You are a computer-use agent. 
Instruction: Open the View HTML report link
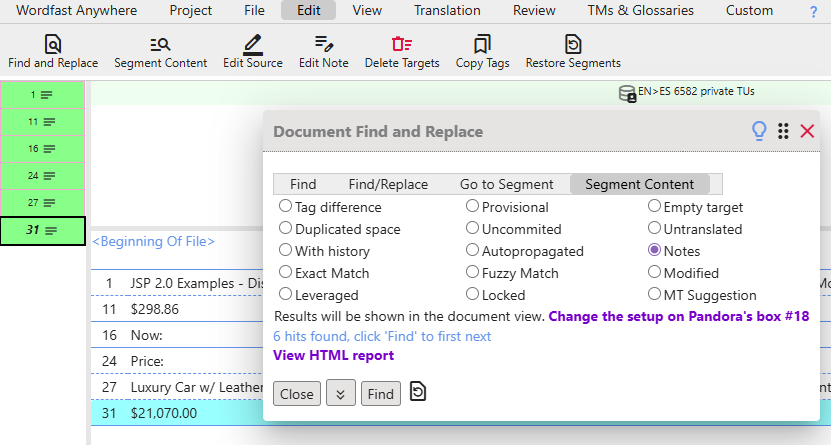coord(333,355)
